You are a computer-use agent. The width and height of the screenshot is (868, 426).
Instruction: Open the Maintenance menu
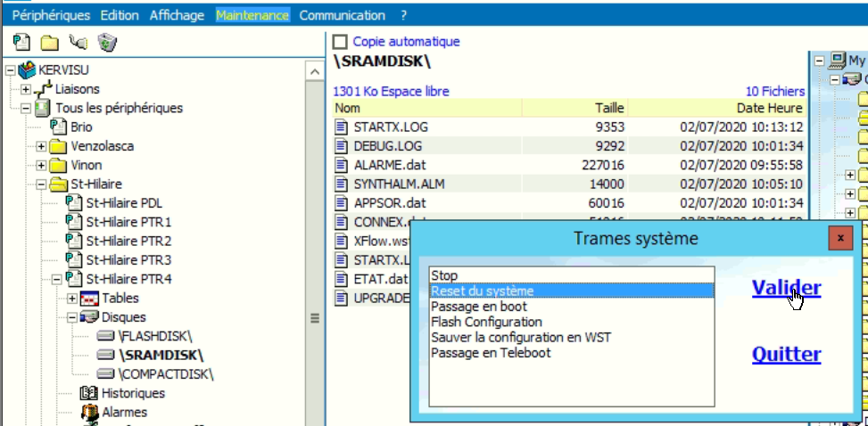click(x=252, y=15)
